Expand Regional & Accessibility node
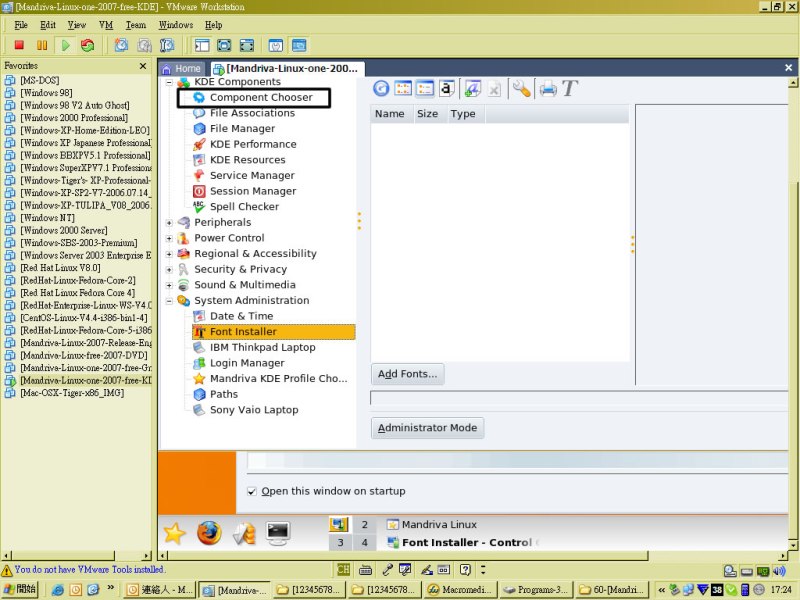This screenshot has height=600, width=800. point(169,254)
